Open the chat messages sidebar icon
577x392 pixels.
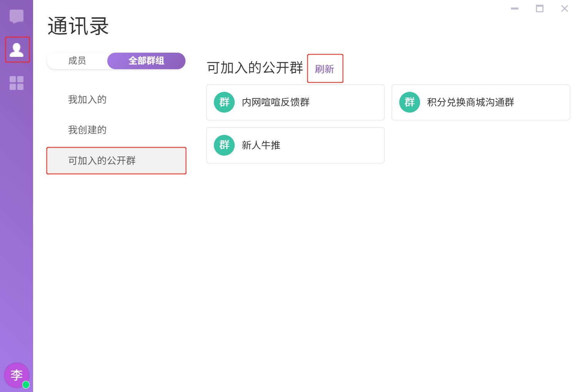tap(17, 17)
